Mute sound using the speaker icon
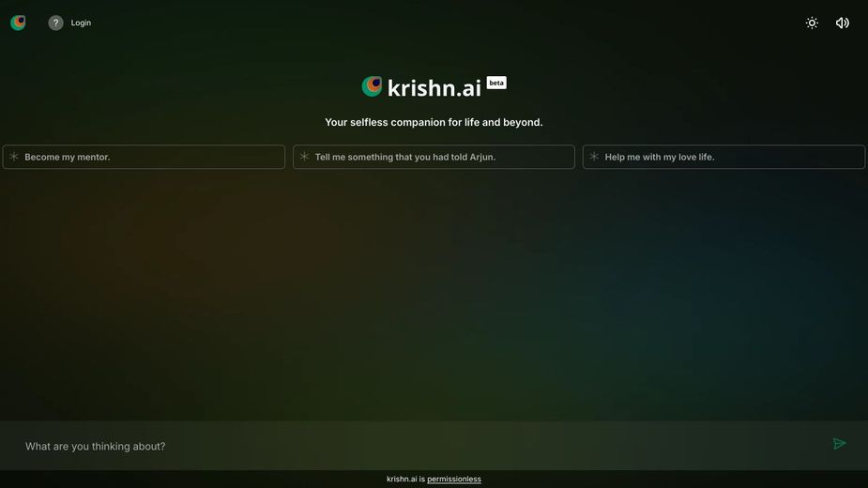This screenshot has height=488, width=868. click(843, 23)
